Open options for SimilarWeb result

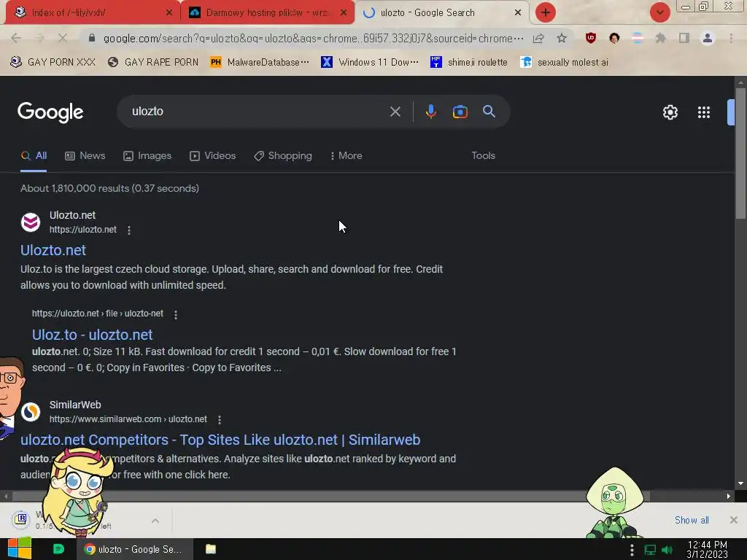click(x=219, y=420)
